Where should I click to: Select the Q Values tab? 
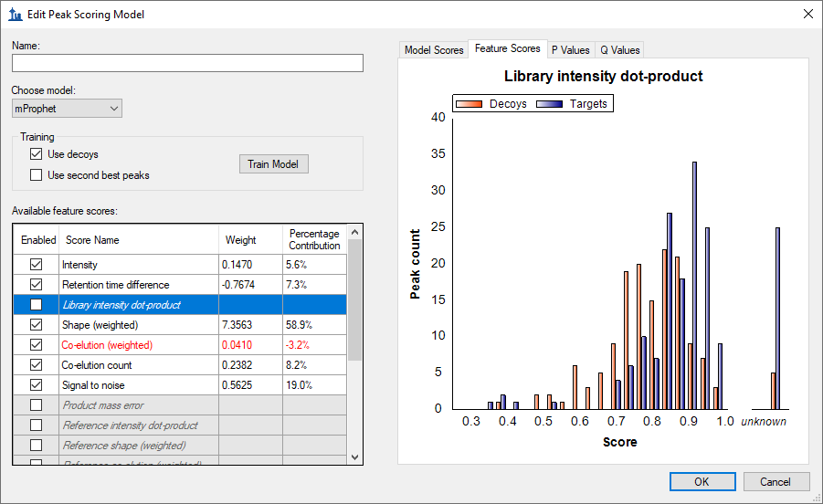pyautogui.click(x=620, y=50)
